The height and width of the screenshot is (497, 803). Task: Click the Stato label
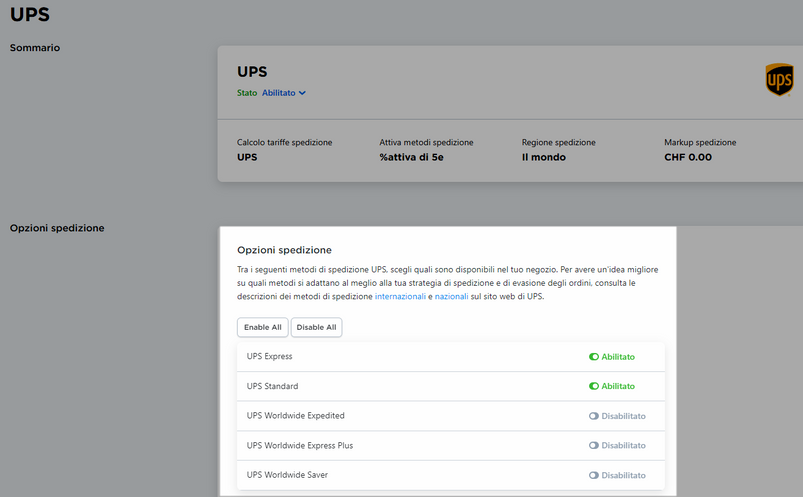pyautogui.click(x=247, y=93)
